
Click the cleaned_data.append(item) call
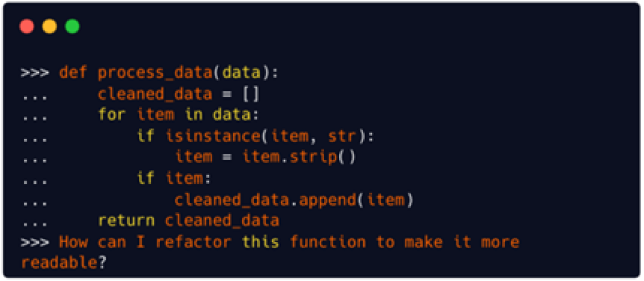click(x=294, y=200)
